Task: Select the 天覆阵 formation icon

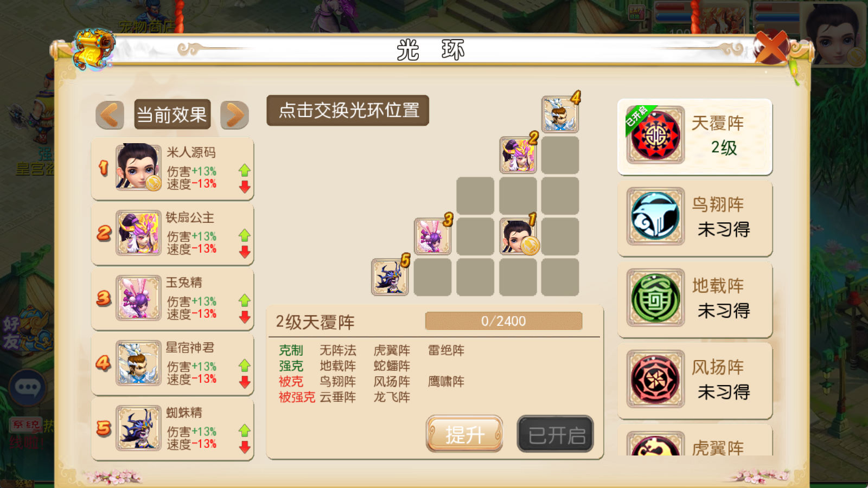Action: pos(655,135)
